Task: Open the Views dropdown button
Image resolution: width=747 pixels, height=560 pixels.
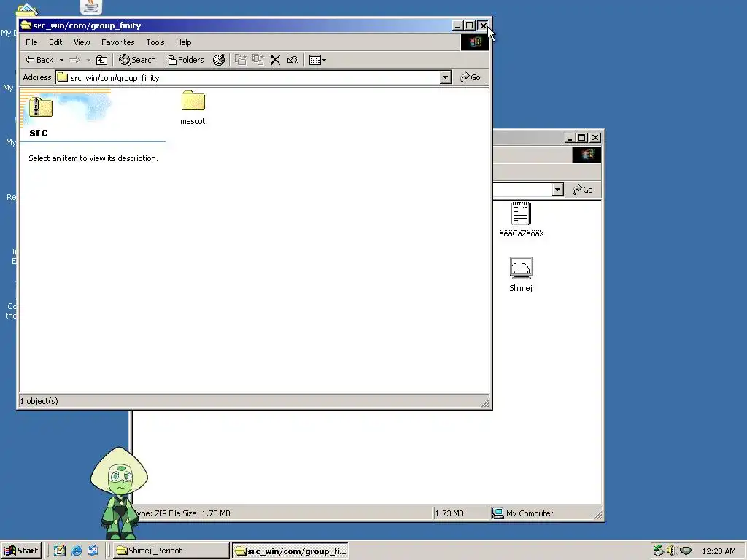Action: coord(317,60)
